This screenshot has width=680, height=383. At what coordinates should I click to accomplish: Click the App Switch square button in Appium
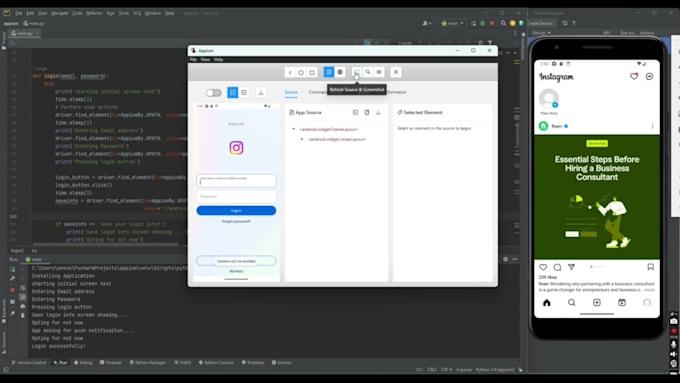(312, 72)
